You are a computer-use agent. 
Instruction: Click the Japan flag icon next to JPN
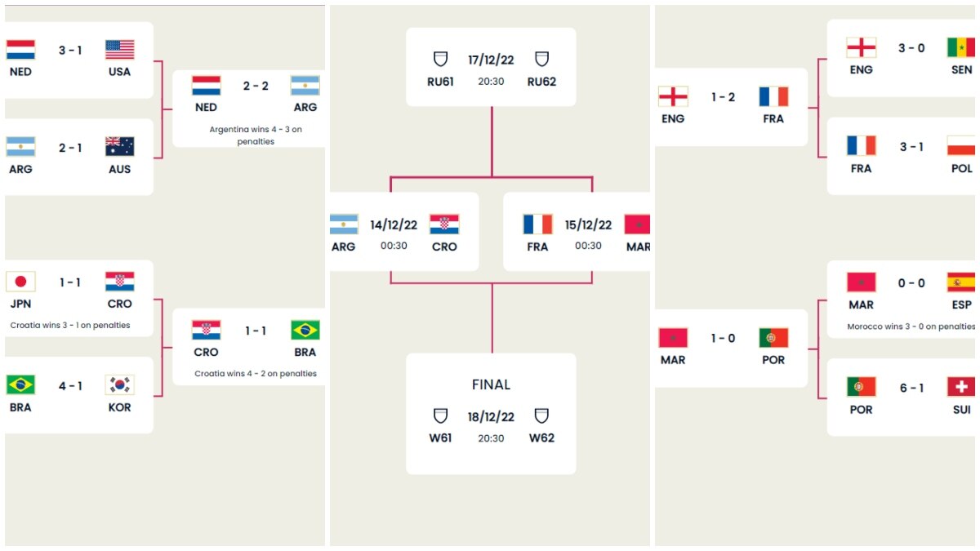coord(20,282)
